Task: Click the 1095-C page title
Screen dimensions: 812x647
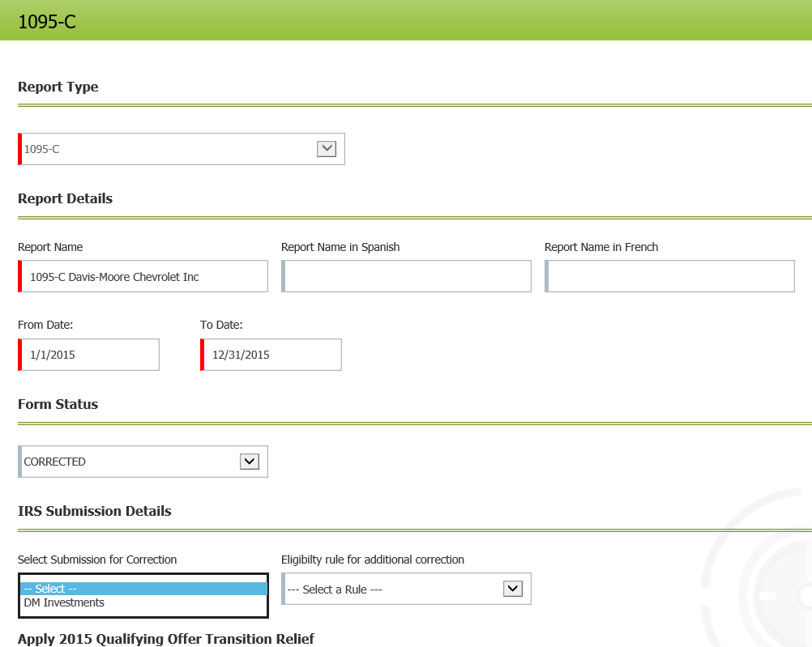Action: click(47, 22)
